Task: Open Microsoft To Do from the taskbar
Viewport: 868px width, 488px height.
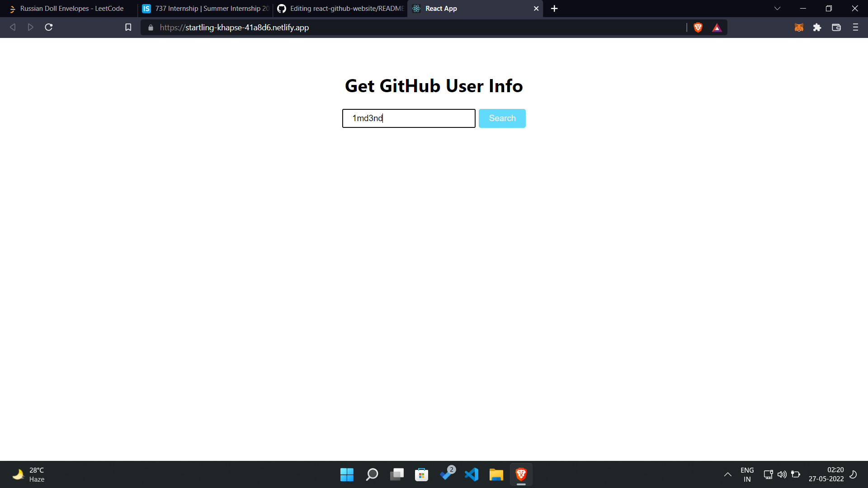Action: pos(447,474)
